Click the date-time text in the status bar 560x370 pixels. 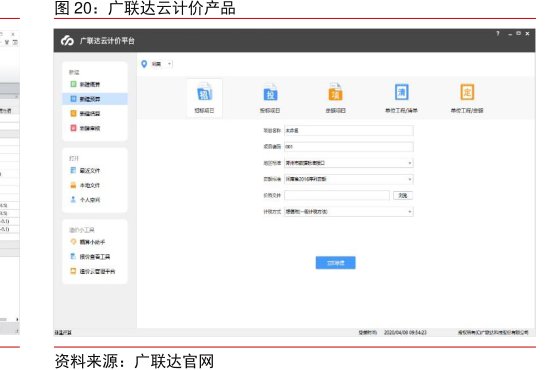pyautogui.click(x=405, y=332)
